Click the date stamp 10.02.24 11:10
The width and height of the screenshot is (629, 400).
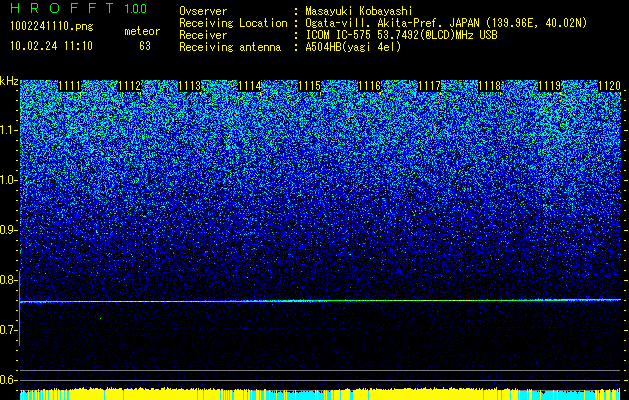pyautogui.click(x=51, y=46)
